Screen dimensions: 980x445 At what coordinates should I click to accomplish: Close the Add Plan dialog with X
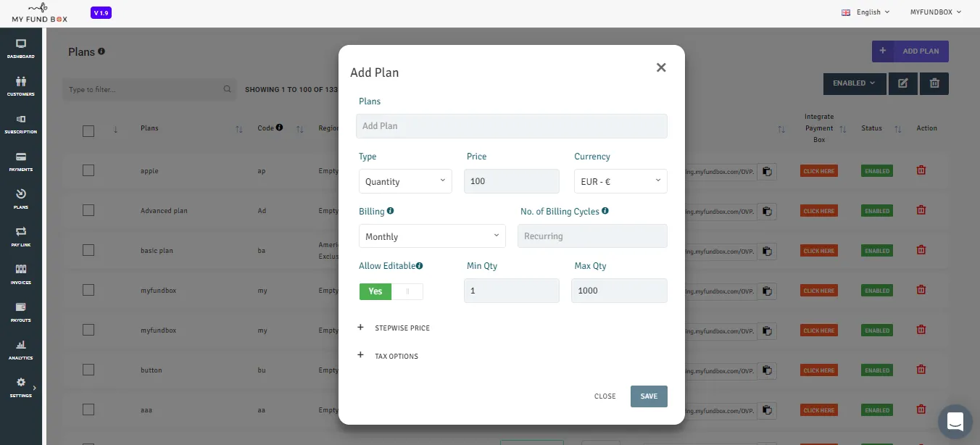[x=661, y=67]
